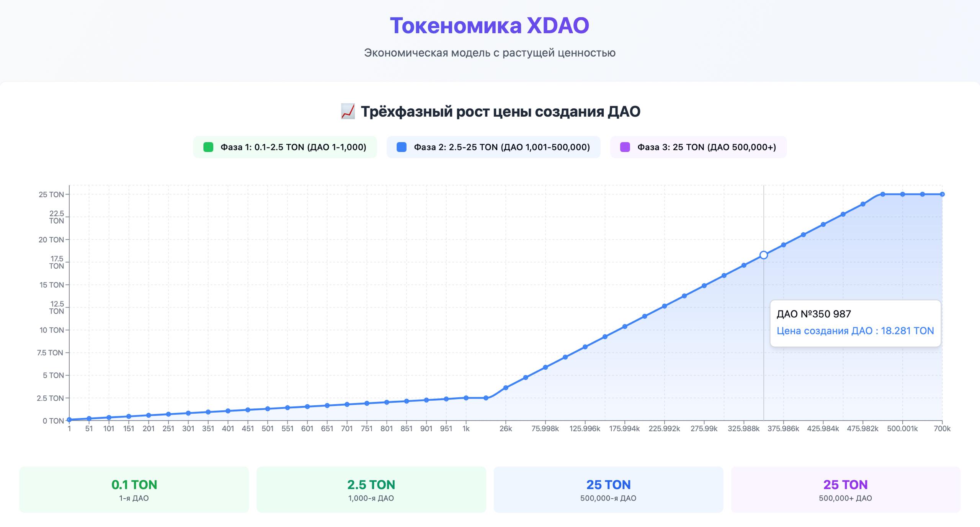Select the 'Фаза 2: 2.5-25 TON' legend badge

(x=493, y=147)
